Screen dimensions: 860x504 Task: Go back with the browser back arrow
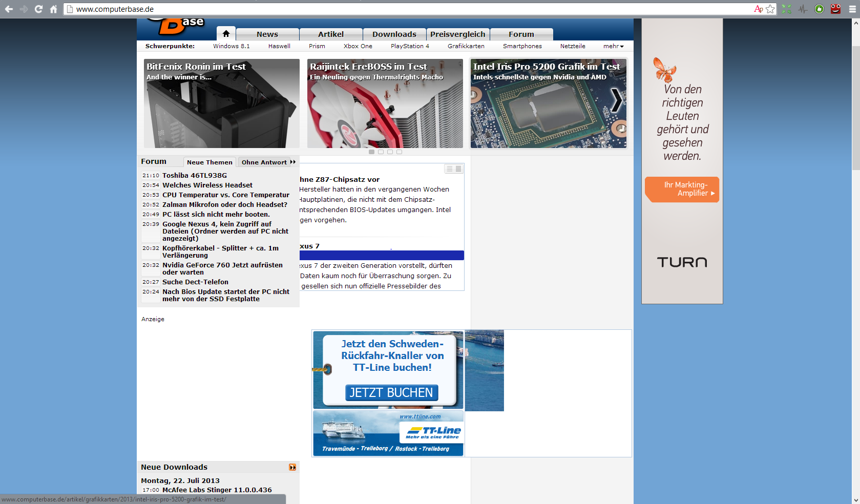coord(9,9)
